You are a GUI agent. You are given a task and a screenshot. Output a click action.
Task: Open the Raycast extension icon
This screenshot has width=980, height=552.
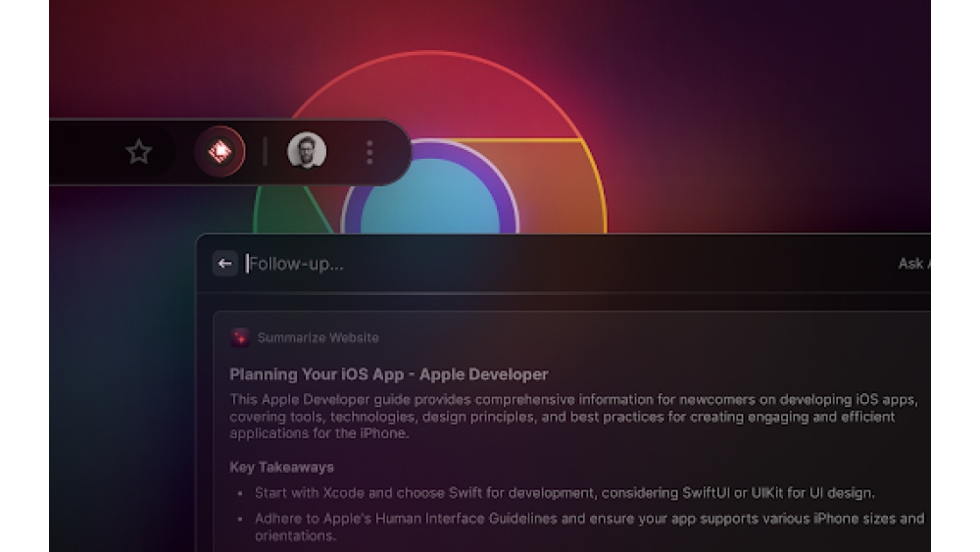point(220,152)
